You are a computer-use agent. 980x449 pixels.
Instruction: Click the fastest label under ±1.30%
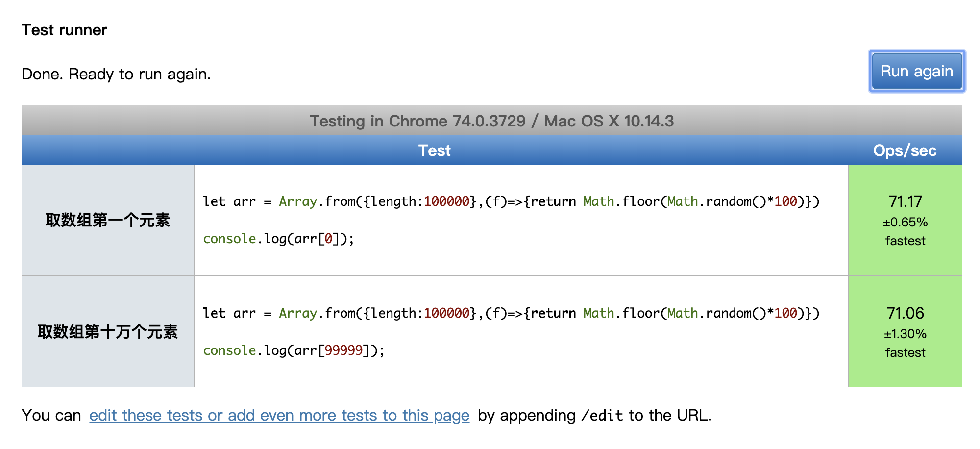tap(905, 353)
